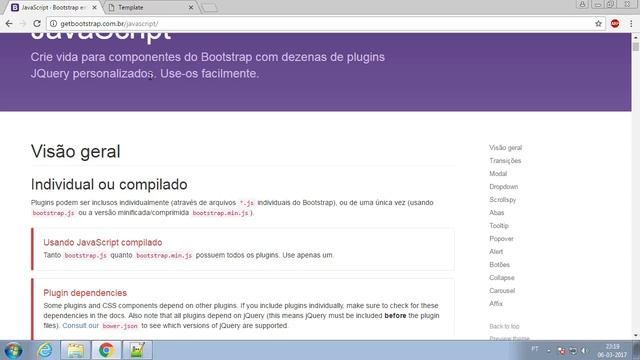Go to Dropdown section in sidebar
Screen dimensions: 640x360
click(x=503, y=187)
